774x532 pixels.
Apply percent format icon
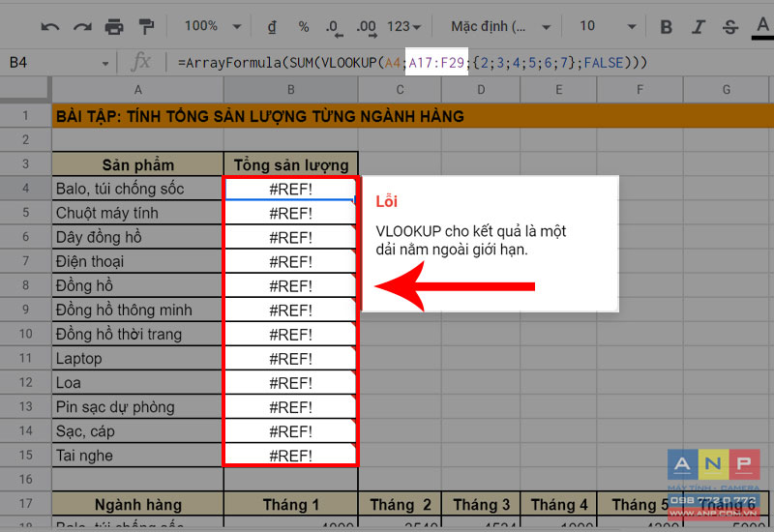[304, 27]
